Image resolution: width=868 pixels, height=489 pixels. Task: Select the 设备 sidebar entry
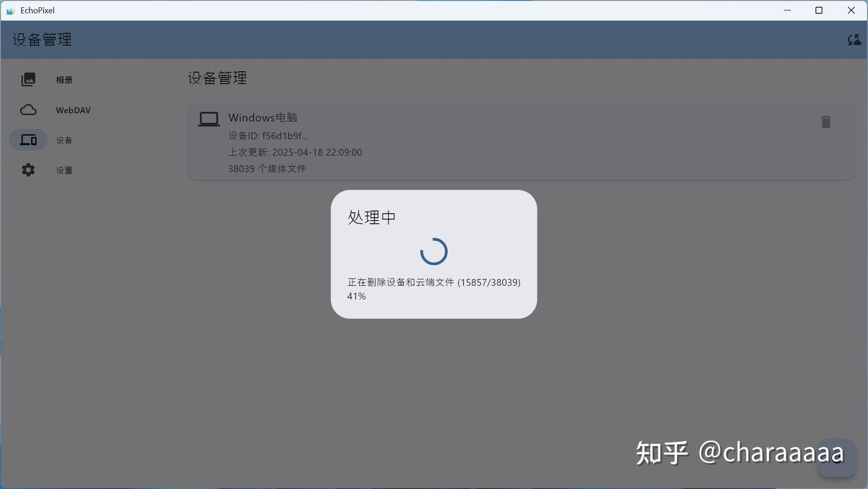pyautogui.click(x=64, y=139)
